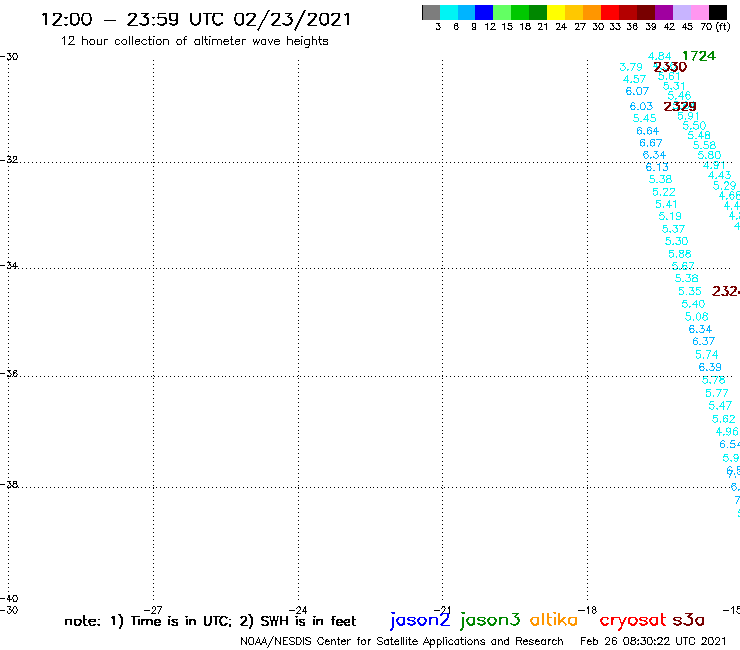
Task: Click the wave height value 3.79
Action: click(x=631, y=67)
